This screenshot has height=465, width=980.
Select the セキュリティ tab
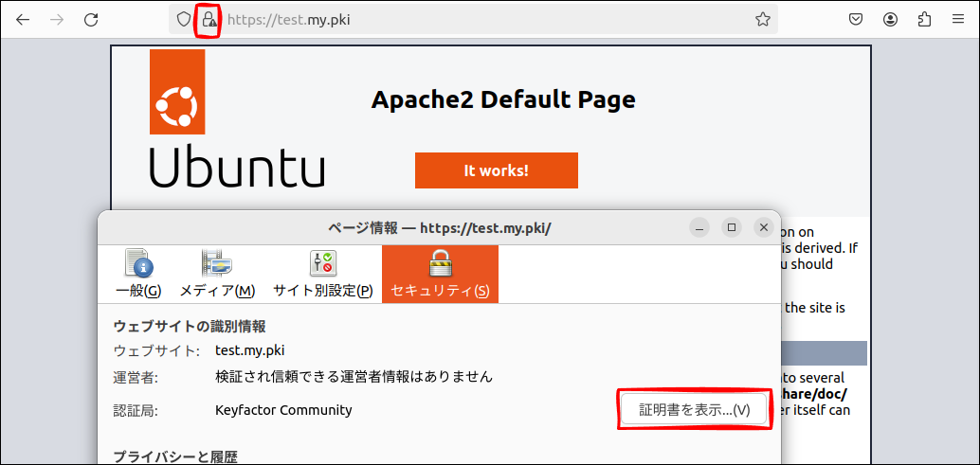coord(440,275)
